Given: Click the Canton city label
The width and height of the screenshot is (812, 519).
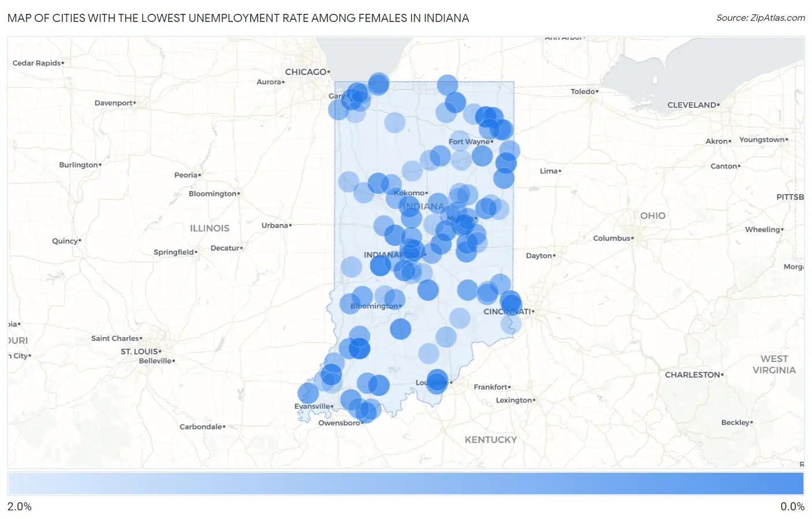Looking at the screenshot, I should (724, 166).
